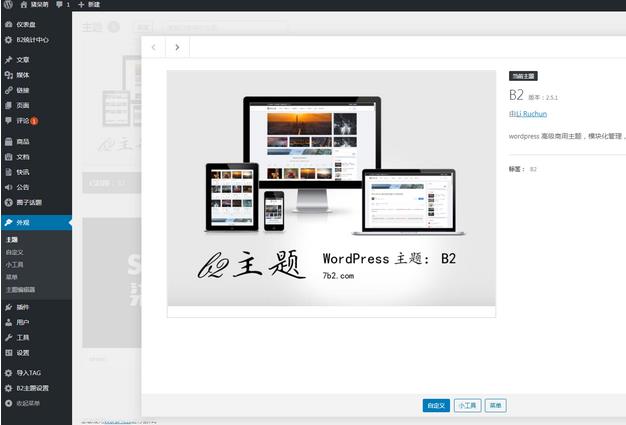Open 设置 settings in the sidebar

22,353
